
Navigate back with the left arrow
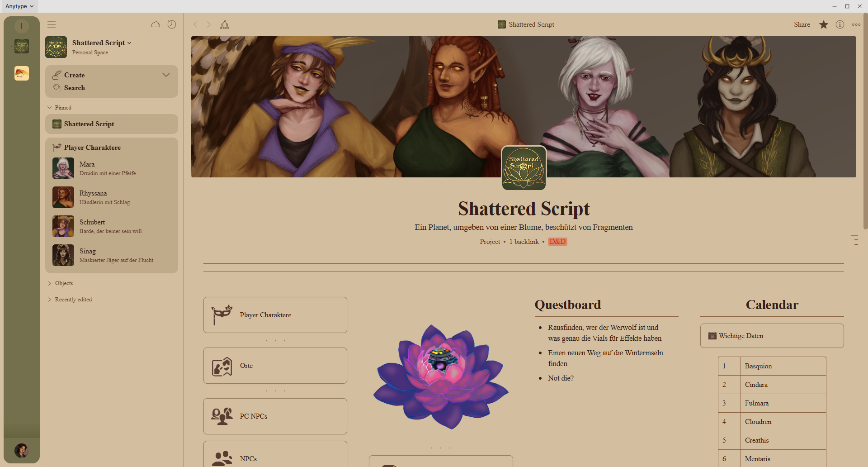coord(195,24)
